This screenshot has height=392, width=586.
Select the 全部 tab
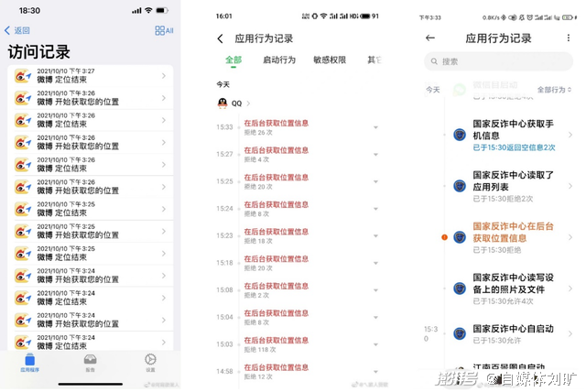click(x=233, y=60)
